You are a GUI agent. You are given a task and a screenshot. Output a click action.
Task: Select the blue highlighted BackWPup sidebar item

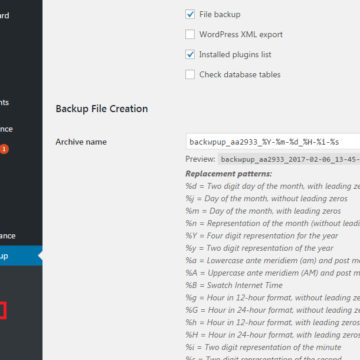21,256
